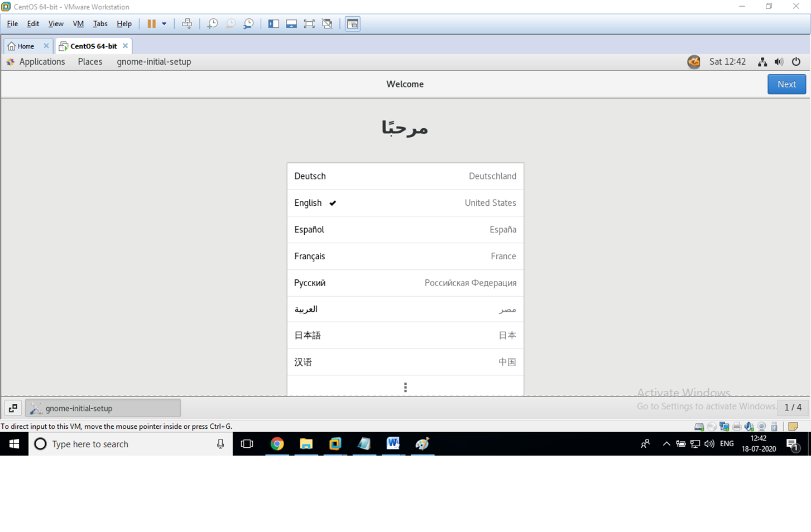Screen dimensions: 811x532
Task: Enter full screen mode
Action: (309, 23)
